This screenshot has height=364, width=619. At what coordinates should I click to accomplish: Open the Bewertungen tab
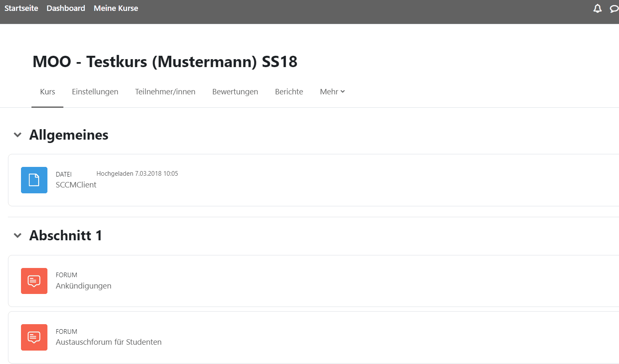[235, 92]
